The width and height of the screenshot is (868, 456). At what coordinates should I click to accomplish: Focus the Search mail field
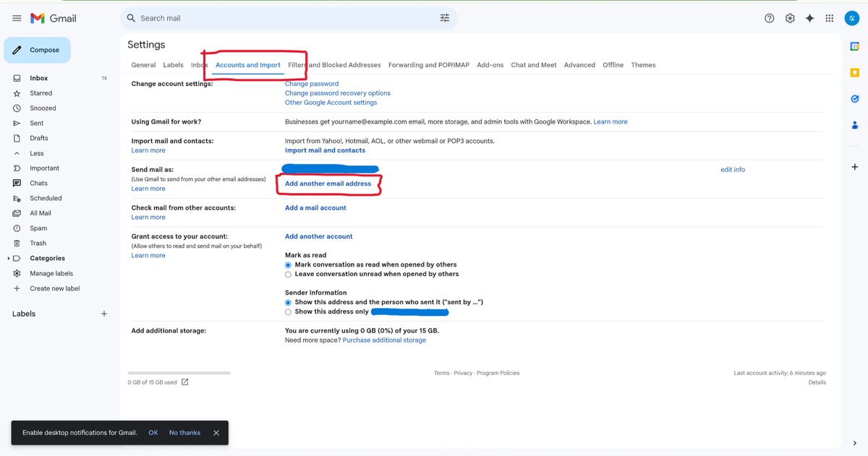point(287,18)
